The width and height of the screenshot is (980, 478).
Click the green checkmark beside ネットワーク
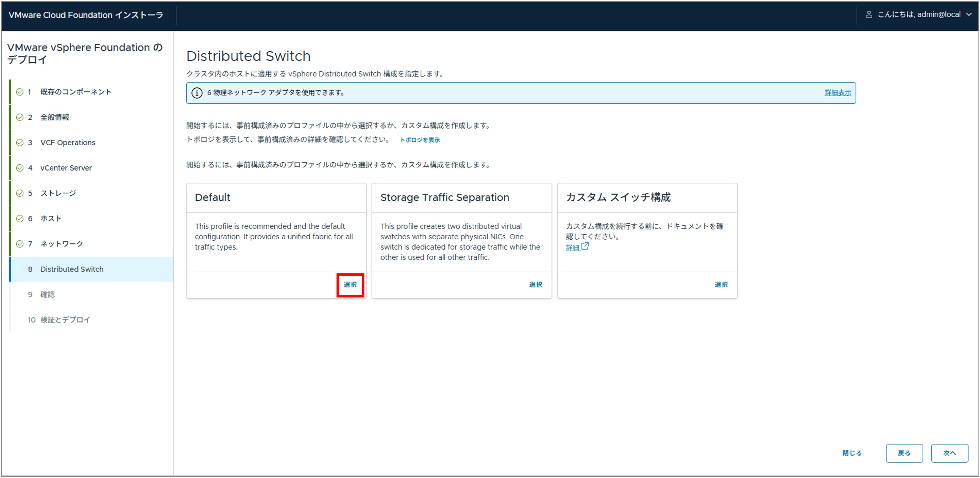pos(20,244)
